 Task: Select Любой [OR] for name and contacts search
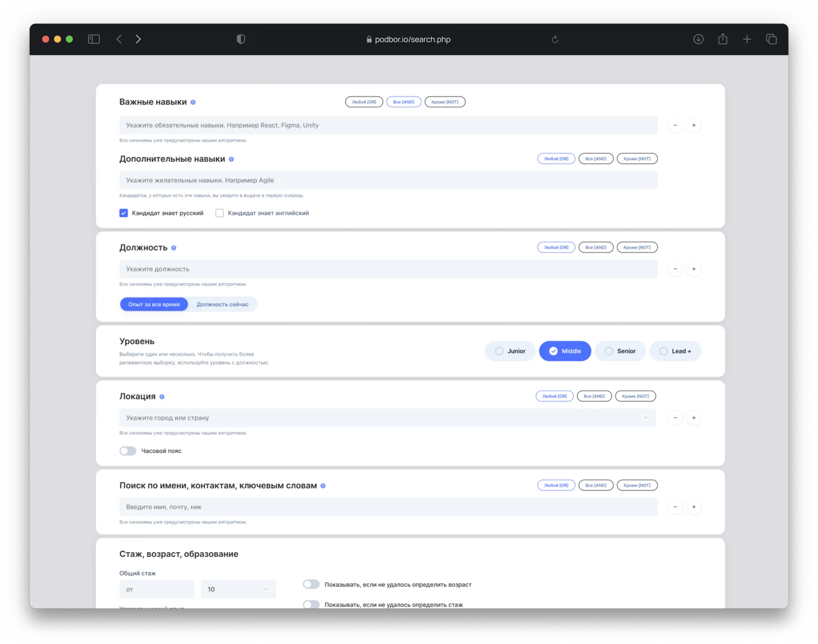pos(557,485)
